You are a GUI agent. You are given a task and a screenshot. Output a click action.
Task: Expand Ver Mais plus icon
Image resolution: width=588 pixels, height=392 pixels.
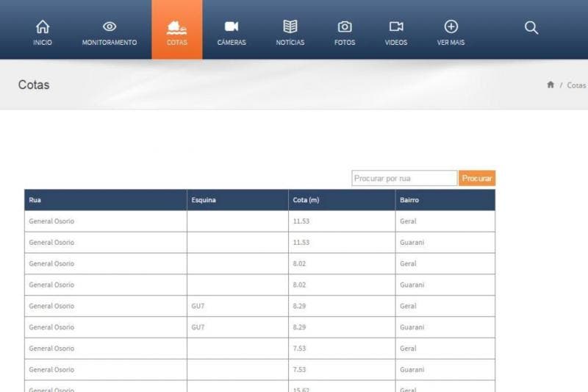pyautogui.click(x=451, y=27)
